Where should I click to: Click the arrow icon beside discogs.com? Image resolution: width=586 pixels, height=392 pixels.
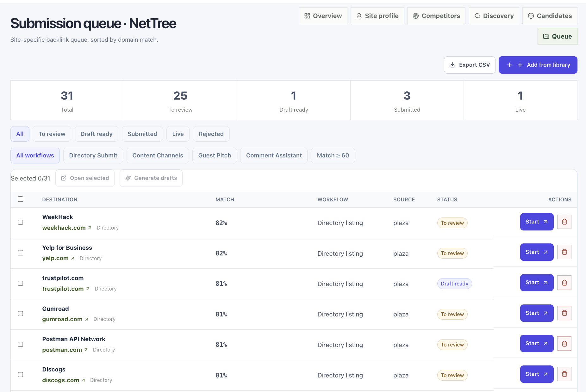[x=83, y=380]
